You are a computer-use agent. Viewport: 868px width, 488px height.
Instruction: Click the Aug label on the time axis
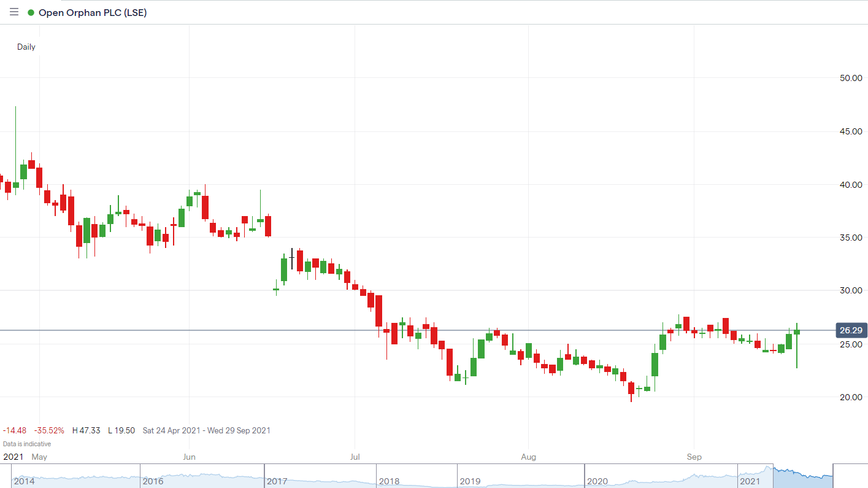point(528,457)
